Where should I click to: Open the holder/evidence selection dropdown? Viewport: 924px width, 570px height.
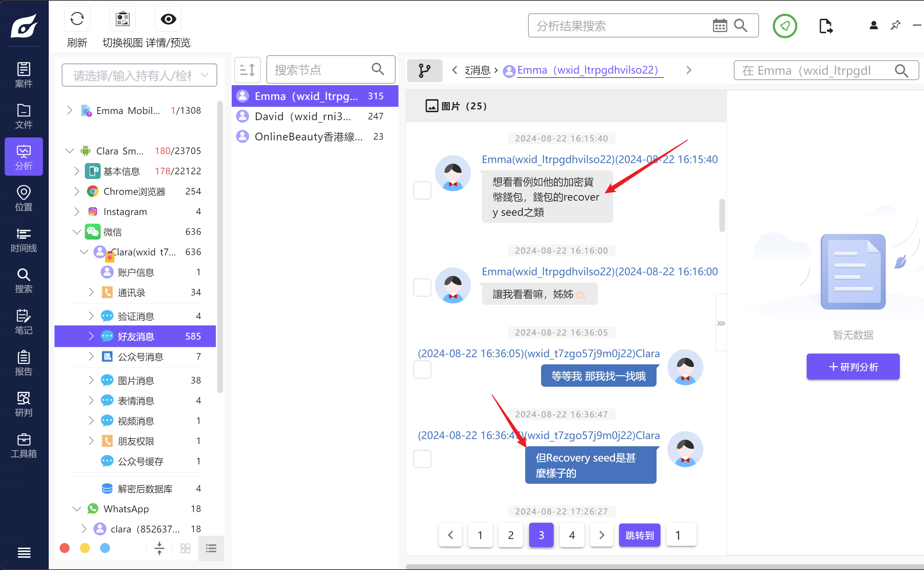[139, 75]
